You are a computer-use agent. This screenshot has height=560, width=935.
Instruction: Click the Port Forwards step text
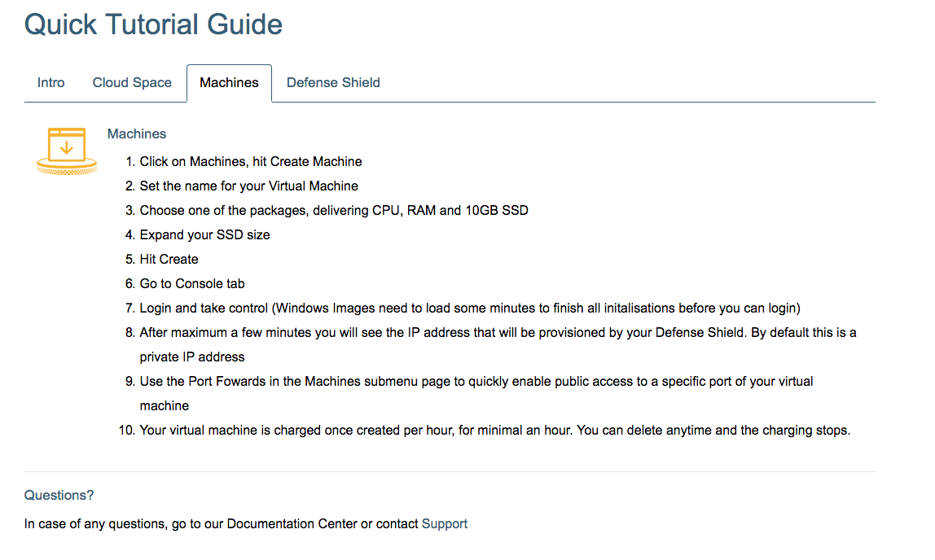pyautogui.click(x=476, y=382)
